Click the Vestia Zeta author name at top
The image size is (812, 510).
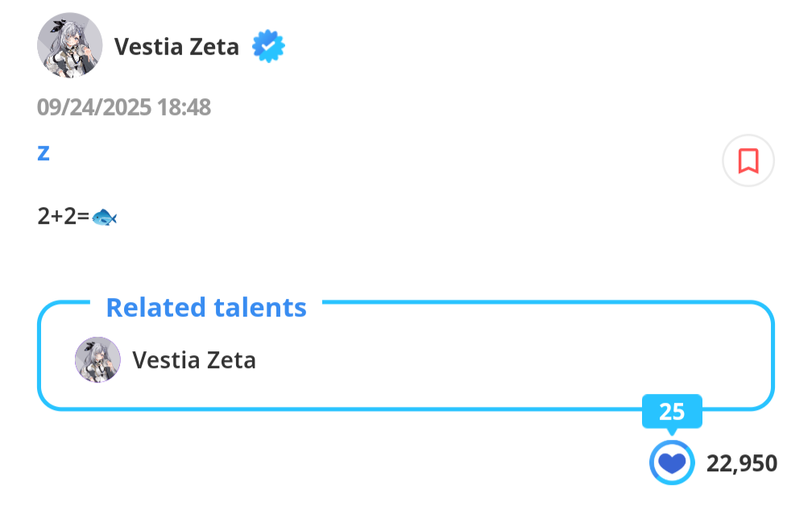coord(176,47)
